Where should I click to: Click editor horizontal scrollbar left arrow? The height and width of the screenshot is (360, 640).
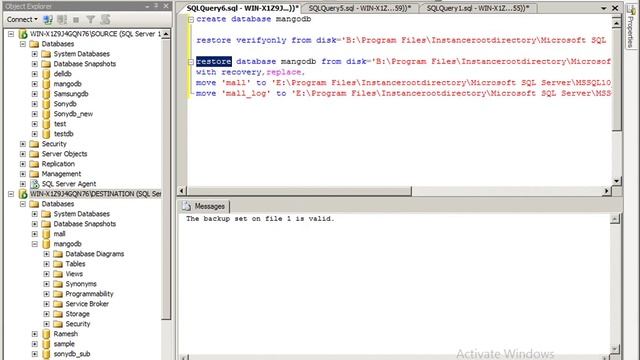pyautogui.click(x=182, y=191)
